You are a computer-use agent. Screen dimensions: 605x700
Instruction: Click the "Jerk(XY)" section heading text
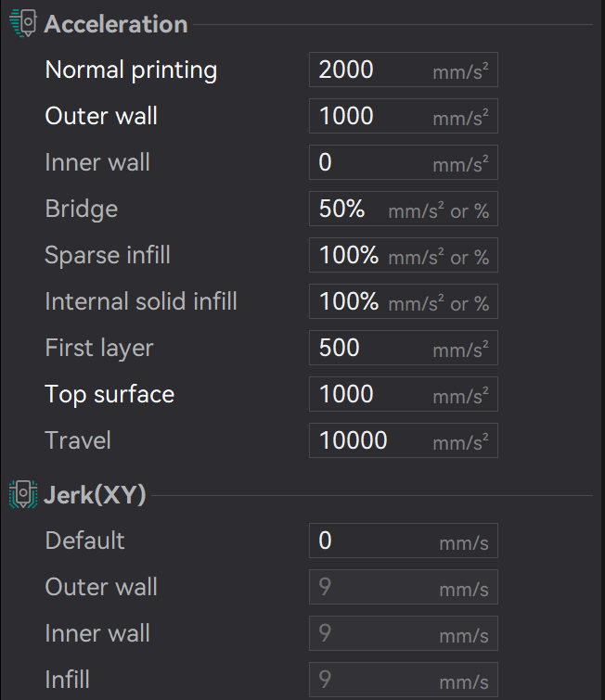pyautogui.click(x=96, y=494)
